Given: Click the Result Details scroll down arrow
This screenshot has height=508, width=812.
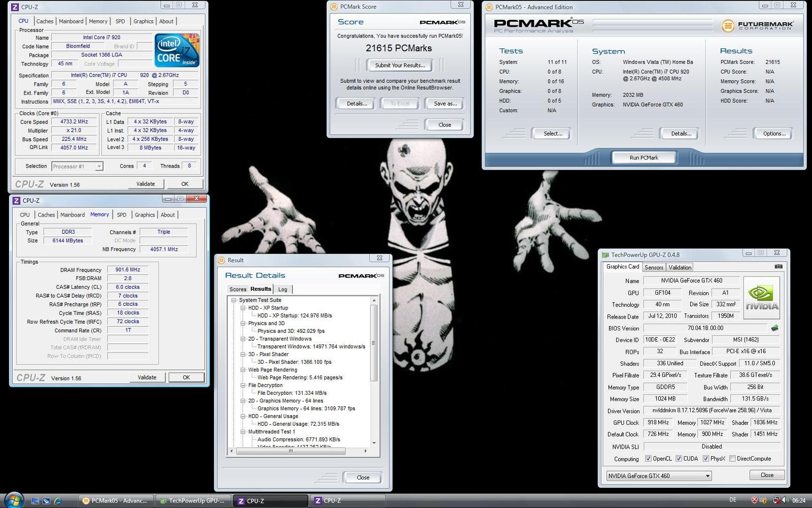Looking at the screenshot, I should click(374, 443).
